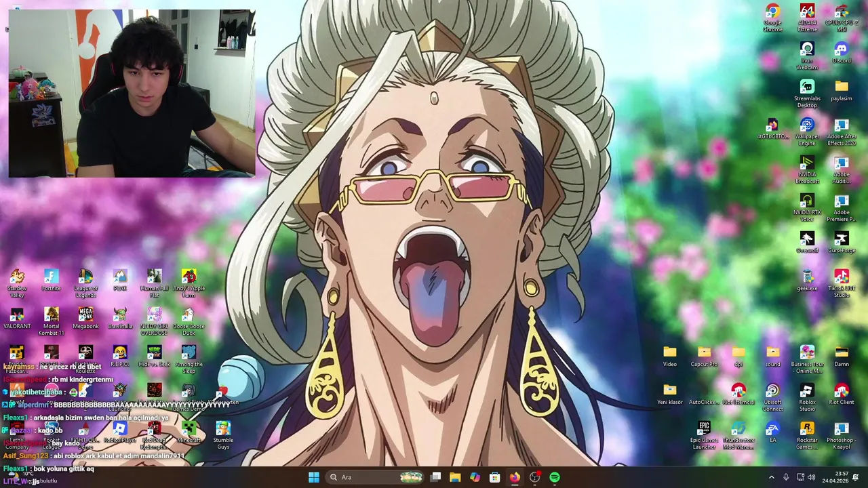Viewport: 868px width, 488px height.
Task: Open the Video folder
Action: click(670, 357)
